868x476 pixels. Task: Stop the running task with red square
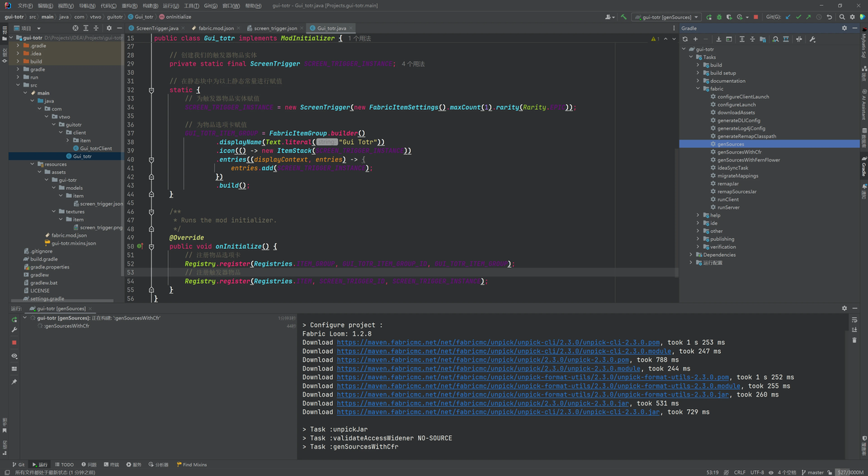tap(756, 17)
